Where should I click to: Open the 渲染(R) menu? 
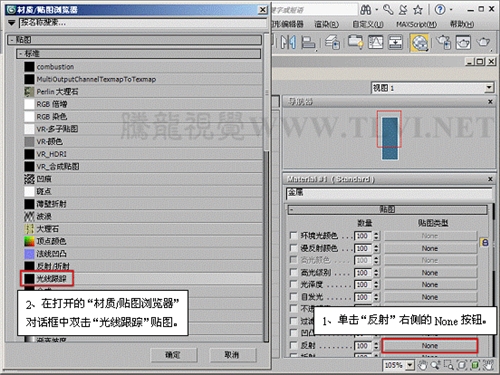[326, 24]
